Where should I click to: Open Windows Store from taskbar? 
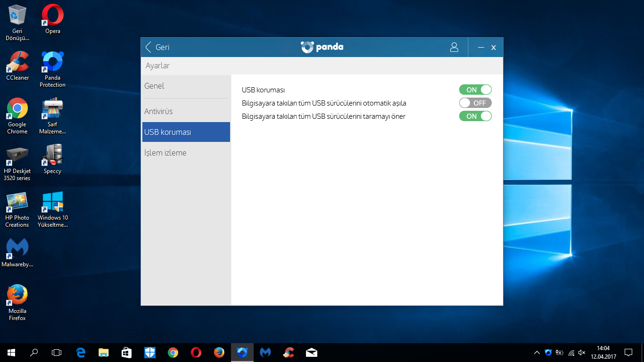click(127, 353)
